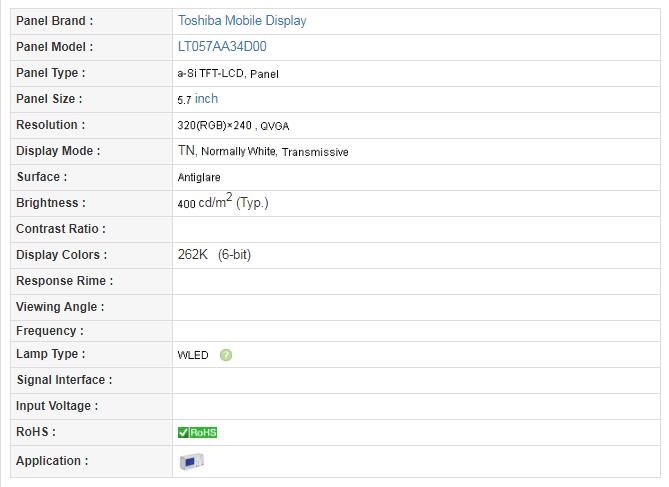This screenshot has height=487, width=669.
Task: Click the WLED lamp type value
Action: coord(193,355)
